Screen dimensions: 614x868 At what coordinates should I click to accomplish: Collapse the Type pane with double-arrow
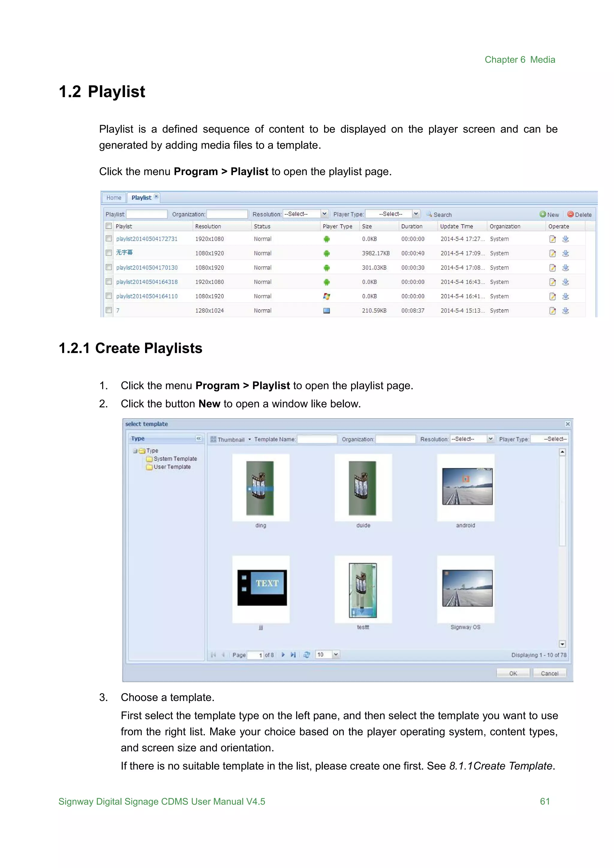pos(198,438)
